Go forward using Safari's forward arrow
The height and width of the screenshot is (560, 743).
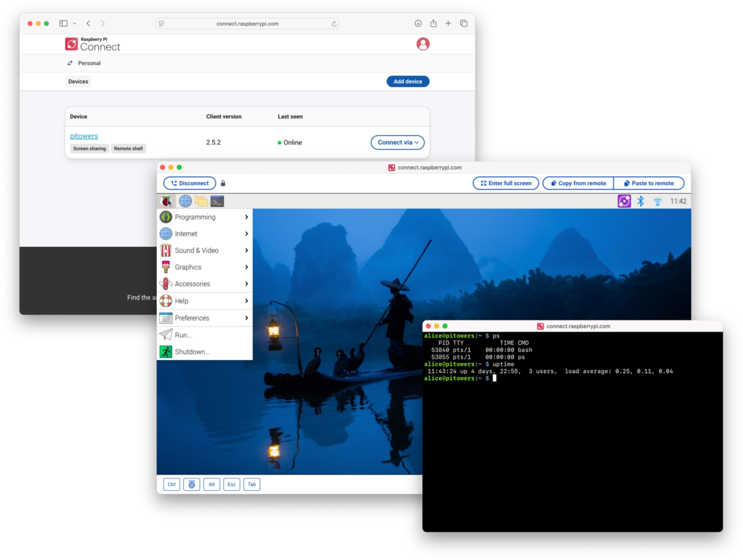click(x=103, y=24)
